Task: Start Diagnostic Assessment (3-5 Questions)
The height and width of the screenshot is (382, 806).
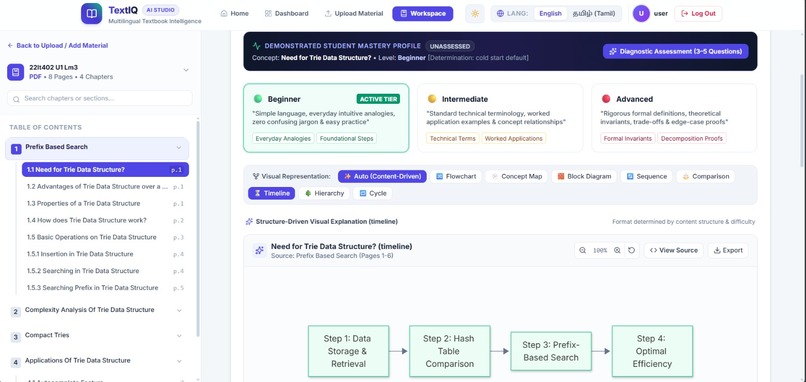Action: pos(675,51)
